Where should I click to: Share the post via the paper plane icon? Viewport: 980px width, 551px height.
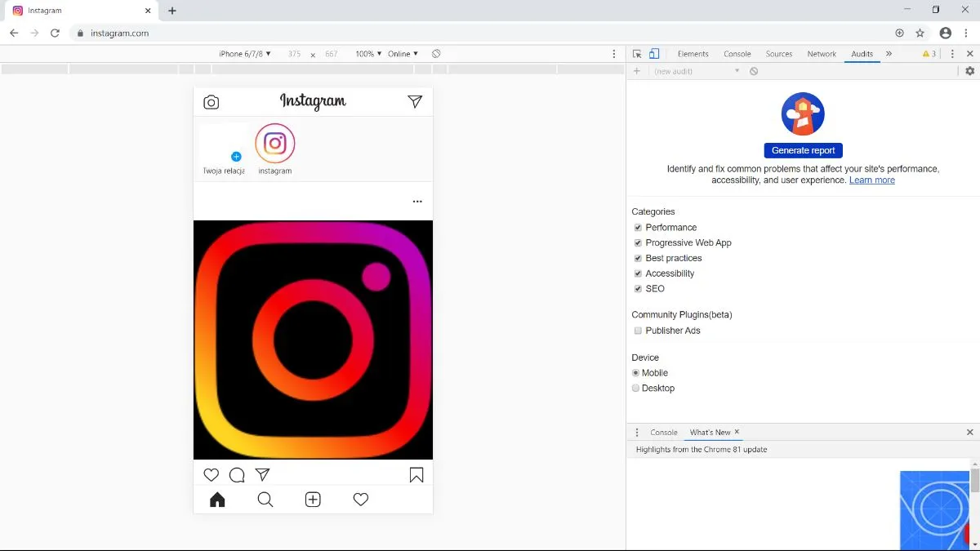click(x=262, y=475)
